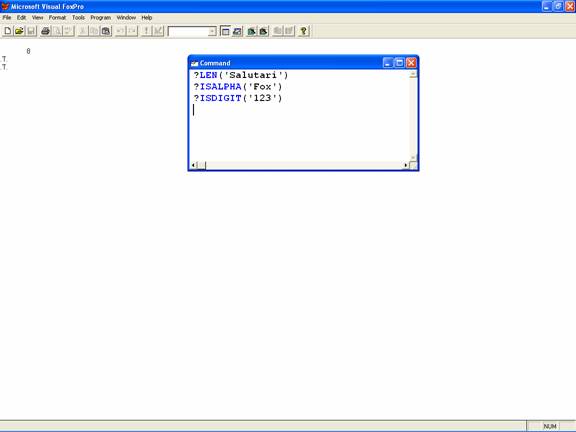Click the Visual FoxPro fox title icon
The image size is (576, 432).
[5, 6]
